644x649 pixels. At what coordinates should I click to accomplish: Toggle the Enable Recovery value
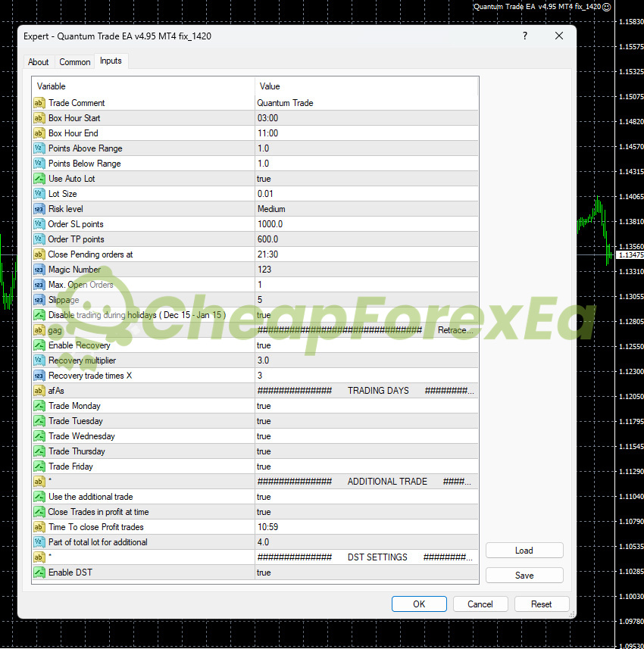click(367, 345)
